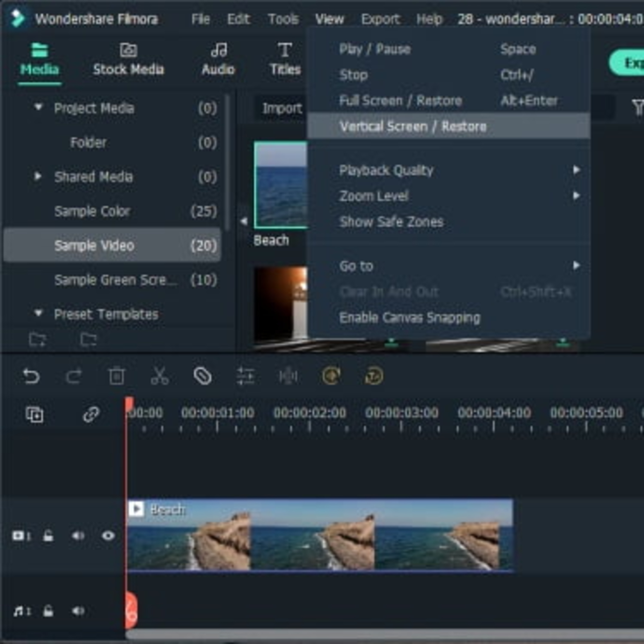Open the Edit menu
This screenshot has height=644, width=644.
coord(238,19)
